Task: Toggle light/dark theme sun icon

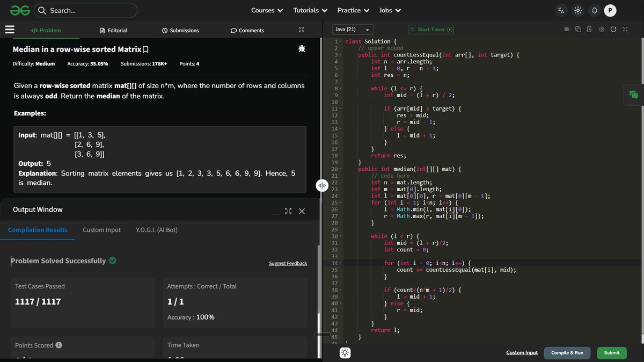Action: coord(578,10)
